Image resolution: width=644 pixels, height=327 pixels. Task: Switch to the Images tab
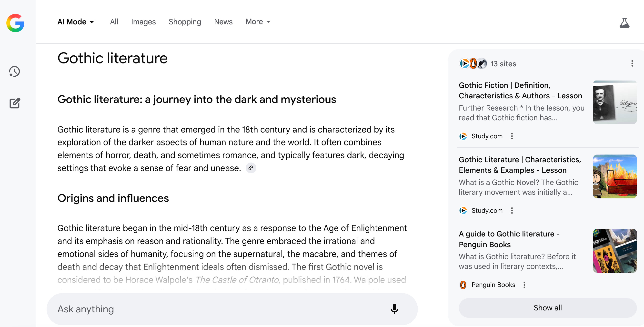[x=143, y=22]
